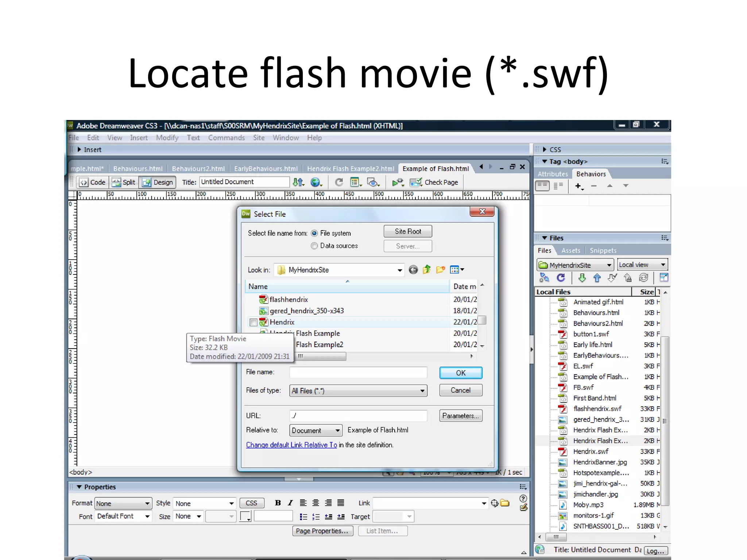Go back in Select File dialog

[x=413, y=270]
